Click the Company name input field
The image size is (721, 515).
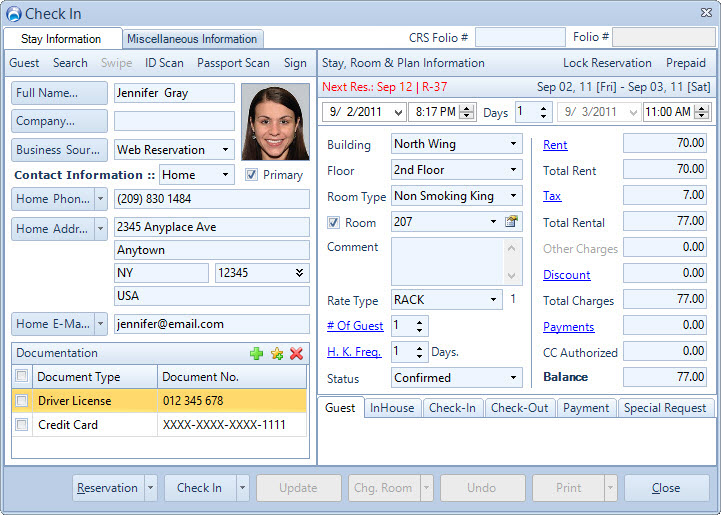pos(174,121)
